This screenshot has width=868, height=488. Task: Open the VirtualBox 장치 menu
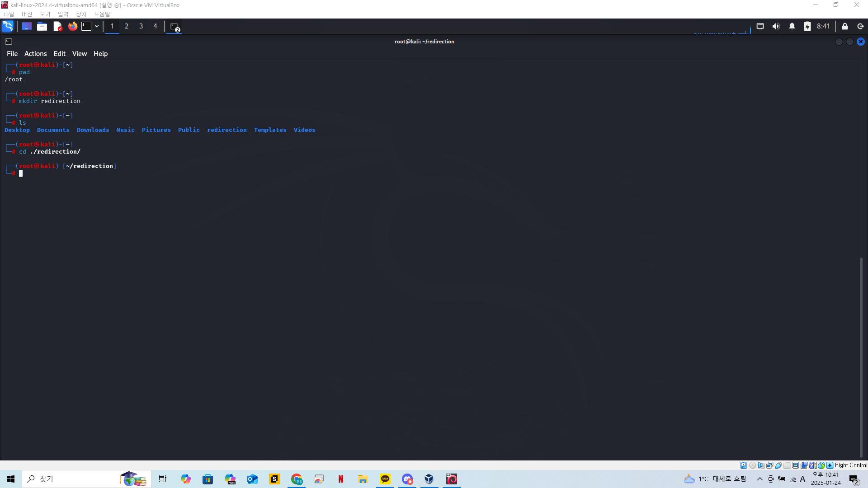pos(81,14)
